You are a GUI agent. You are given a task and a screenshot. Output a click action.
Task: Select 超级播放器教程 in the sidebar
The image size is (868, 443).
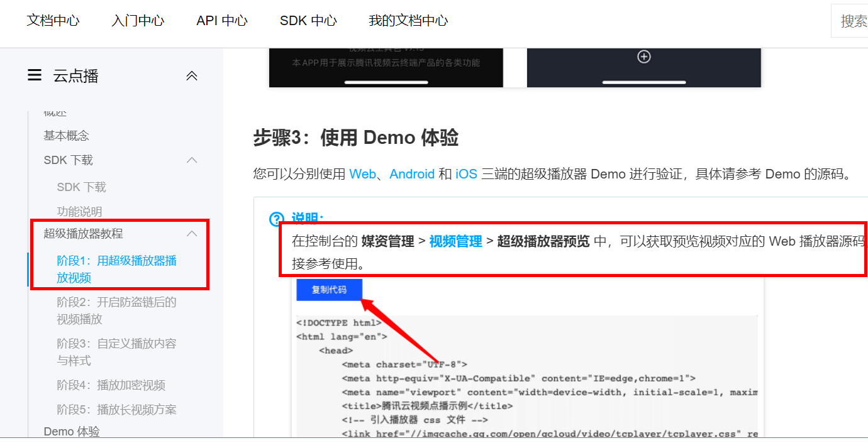coord(83,234)
